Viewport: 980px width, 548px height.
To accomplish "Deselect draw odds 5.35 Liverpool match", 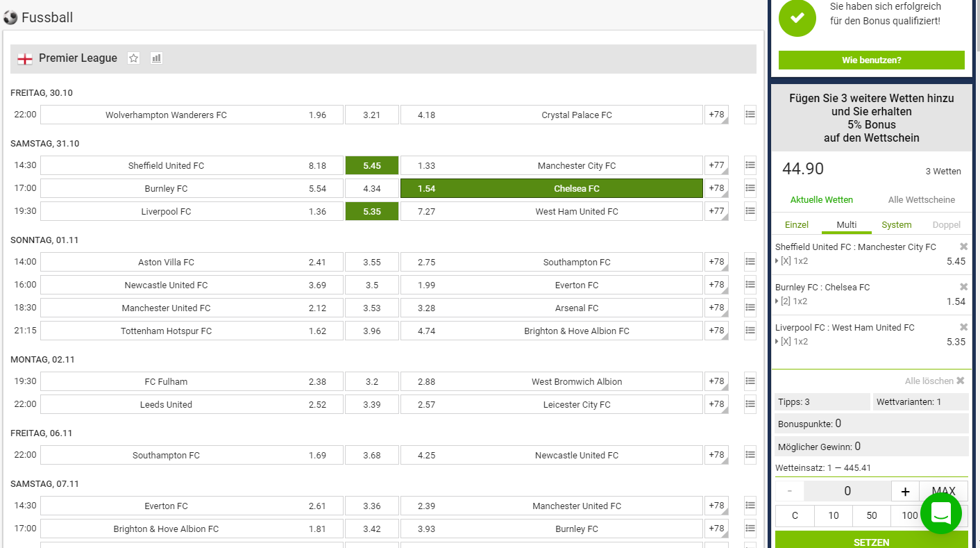I will click(372, 211).
